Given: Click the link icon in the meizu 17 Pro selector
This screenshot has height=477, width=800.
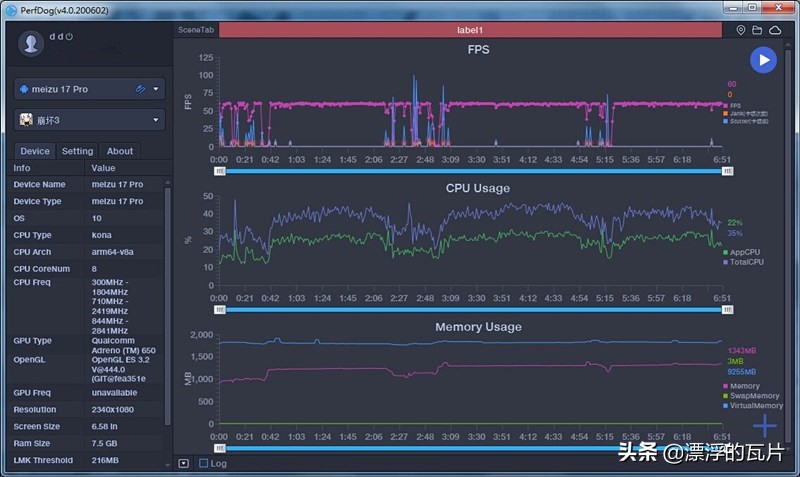Looking at the screenshot, I should (140, 89).
